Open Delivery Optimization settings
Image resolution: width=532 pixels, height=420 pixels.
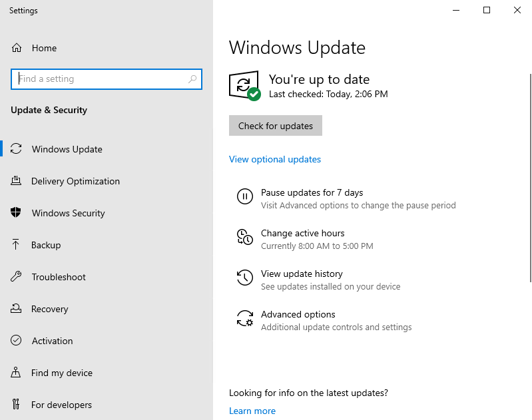point(75,181)
